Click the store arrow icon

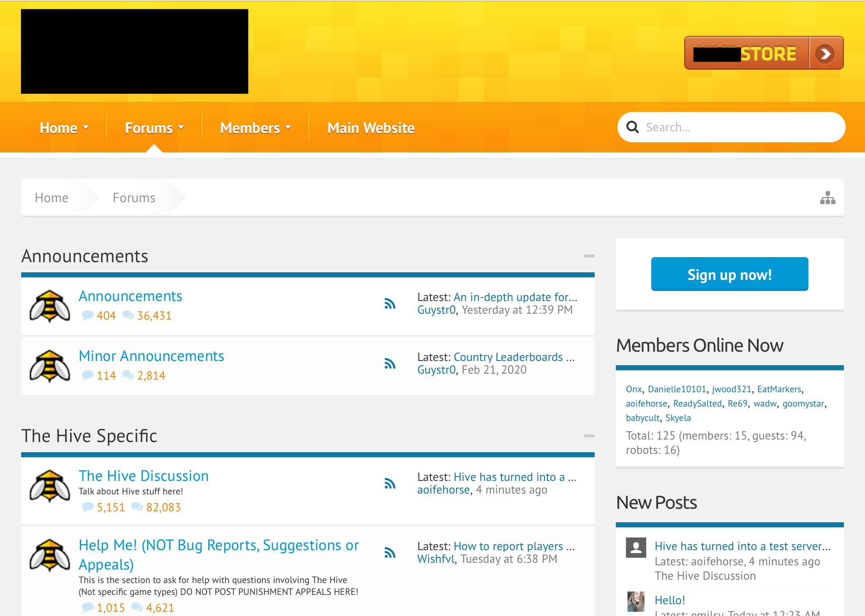(x=825, y=54)
